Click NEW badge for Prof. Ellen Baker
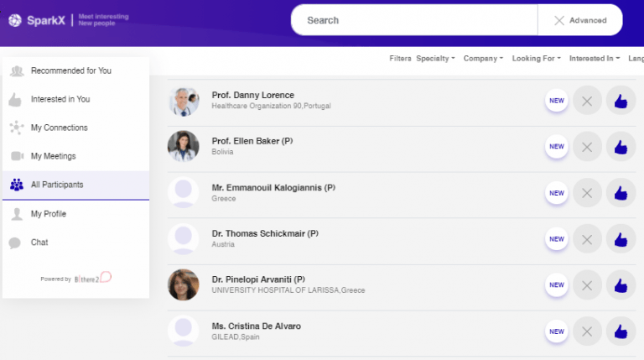The height and width of the screenshot is (360, 644). pos(557,147)
